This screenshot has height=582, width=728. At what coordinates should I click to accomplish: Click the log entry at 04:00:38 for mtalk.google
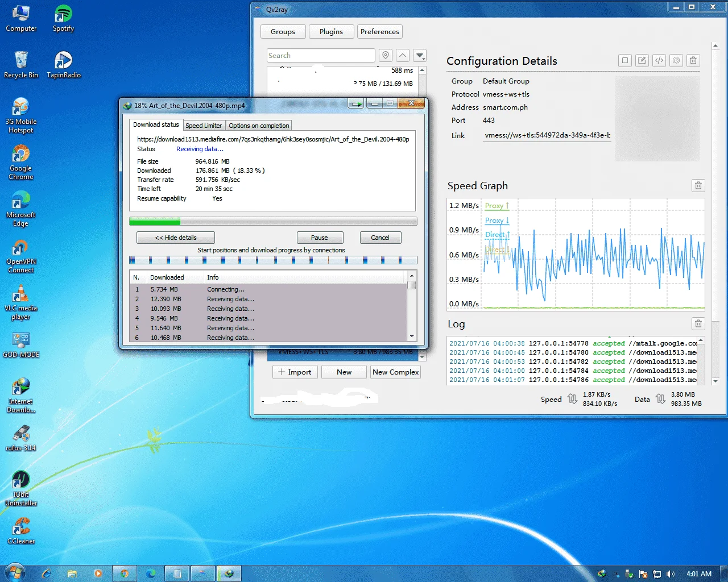point(572,343)
